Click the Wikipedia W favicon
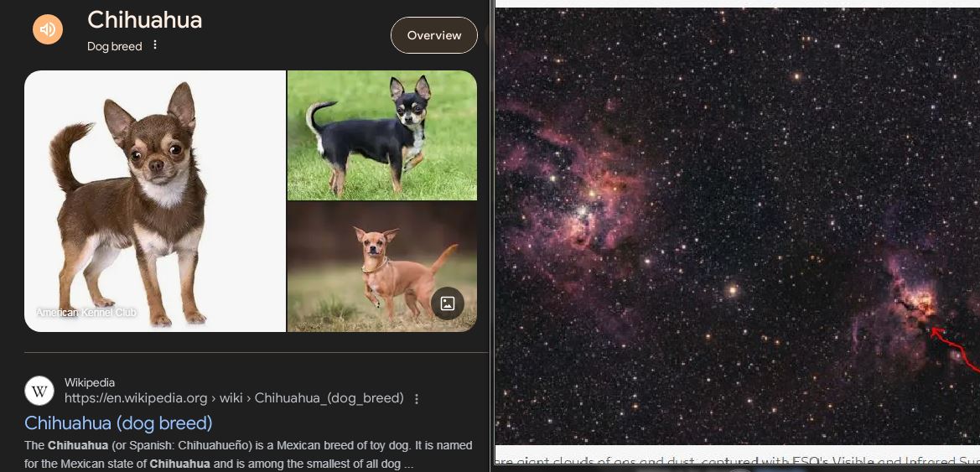The height and width of the screenshot is (472, 980). click(x=39, y=391)
